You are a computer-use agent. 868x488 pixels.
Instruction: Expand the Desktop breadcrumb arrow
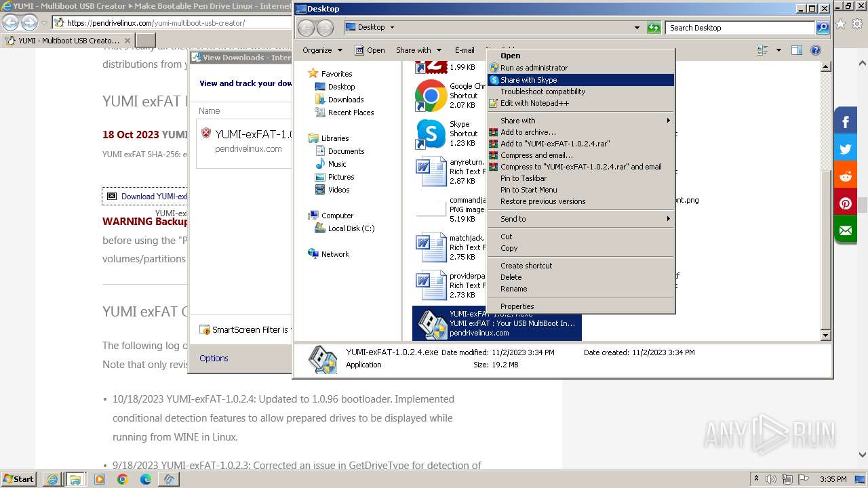click(x=392, y=28)
